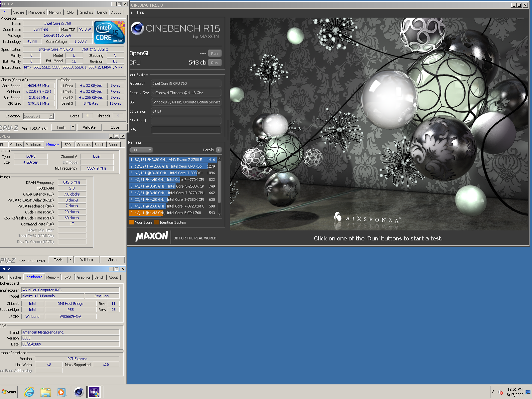Switch to Caches tab in top CPU-Z

19,12
